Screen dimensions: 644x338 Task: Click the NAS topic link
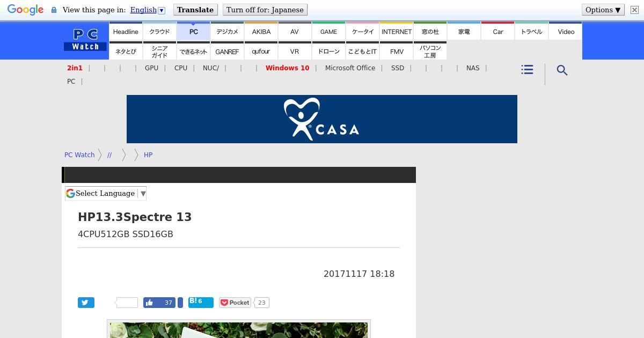click(473, 68)
